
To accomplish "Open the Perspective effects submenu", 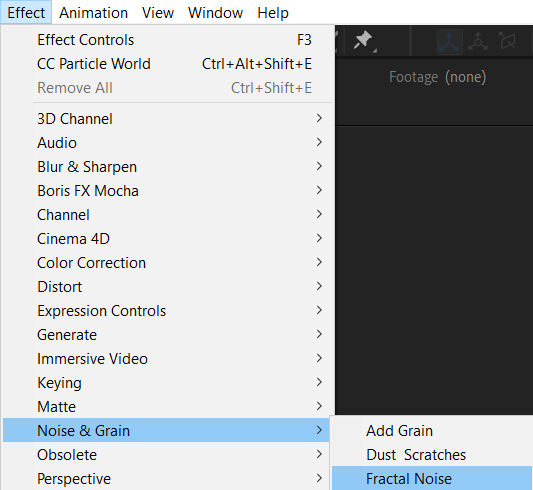I will [167, 478].
